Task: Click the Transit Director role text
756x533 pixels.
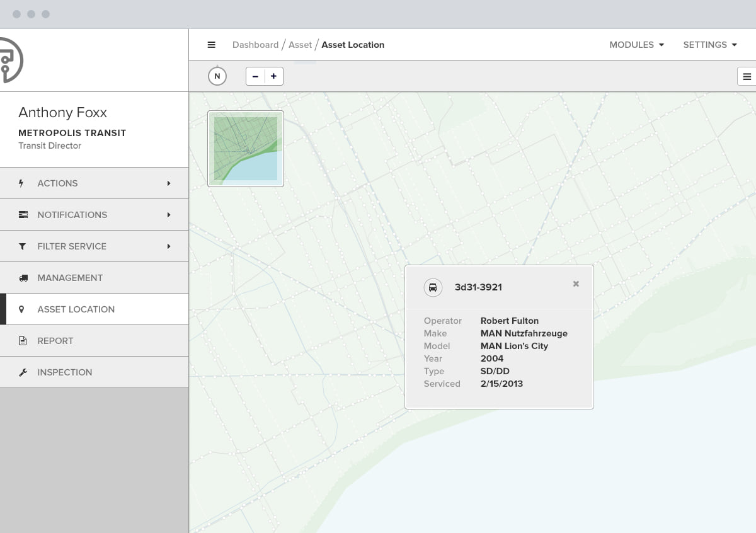Action: click(50, 146)
